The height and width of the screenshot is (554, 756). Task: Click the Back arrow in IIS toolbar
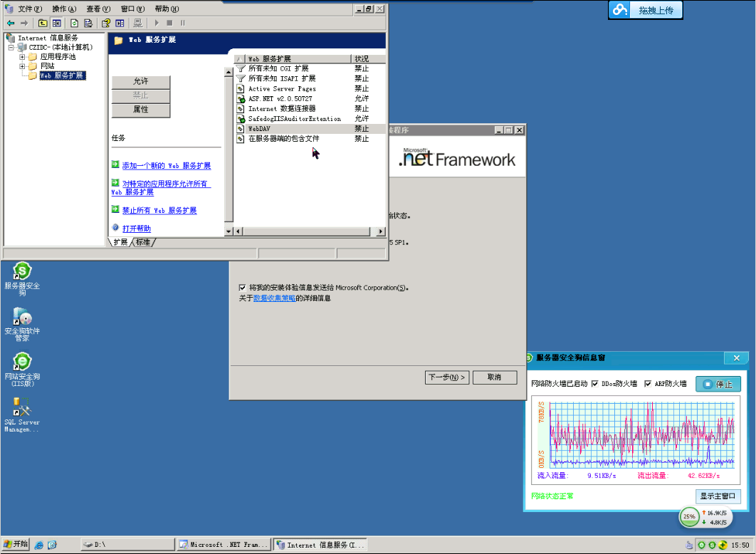(11, 23)
